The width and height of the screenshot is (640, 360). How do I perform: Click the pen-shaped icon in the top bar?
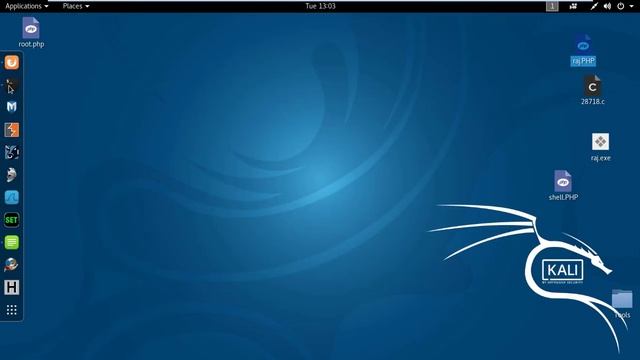[594, 6]
